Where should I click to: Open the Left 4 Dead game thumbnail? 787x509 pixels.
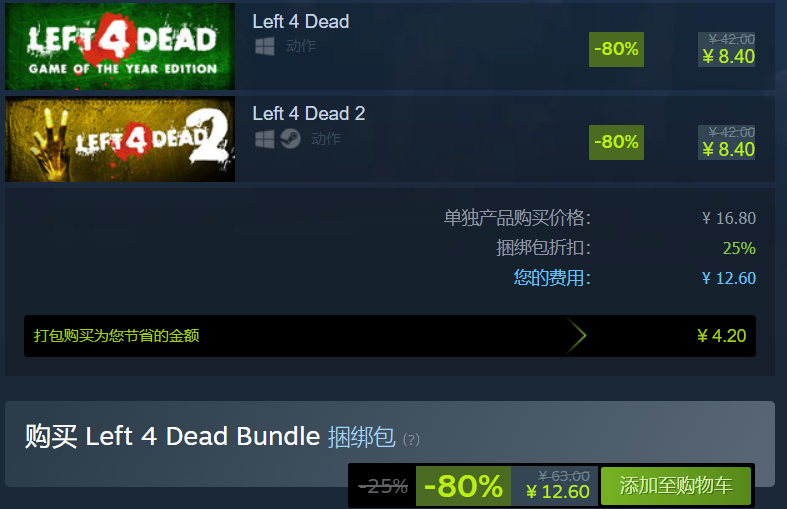(x=120, y=46)
